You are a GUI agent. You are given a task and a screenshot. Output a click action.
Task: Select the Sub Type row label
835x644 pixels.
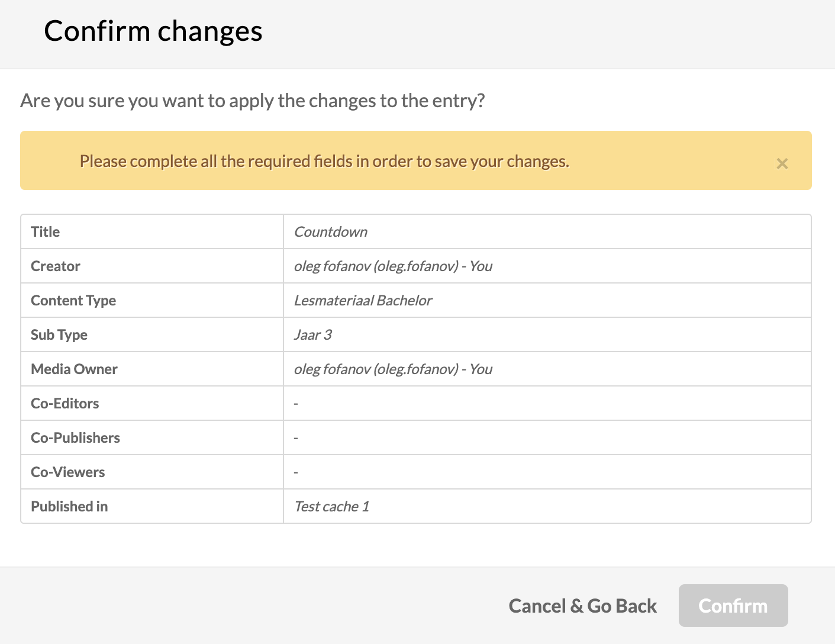[x=59, y=335]
